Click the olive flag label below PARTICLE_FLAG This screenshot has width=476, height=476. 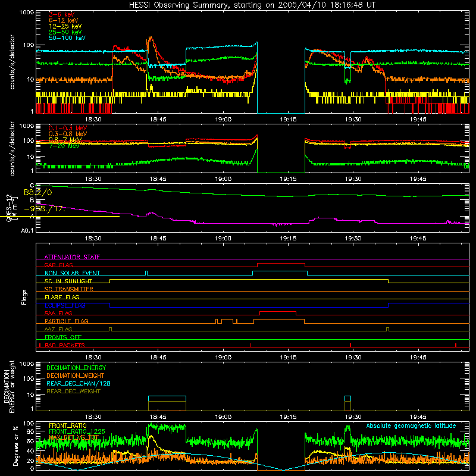[x=58, y=329]
